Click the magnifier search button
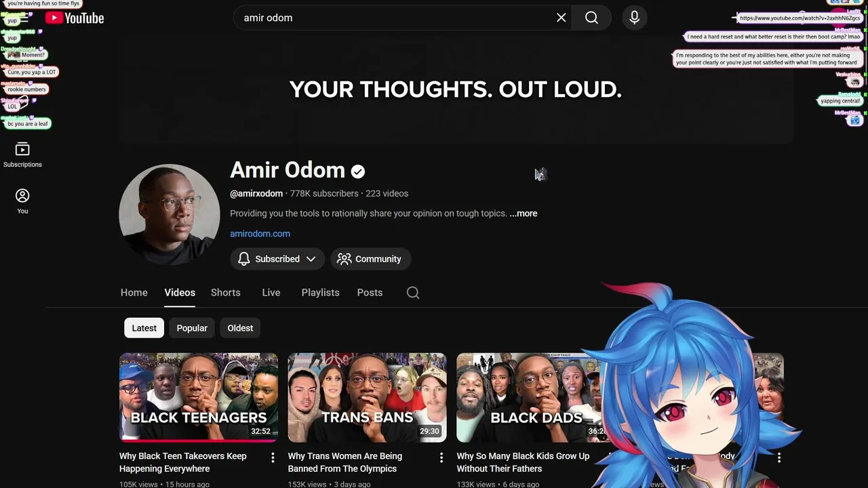868x488 pixels. 591,18
